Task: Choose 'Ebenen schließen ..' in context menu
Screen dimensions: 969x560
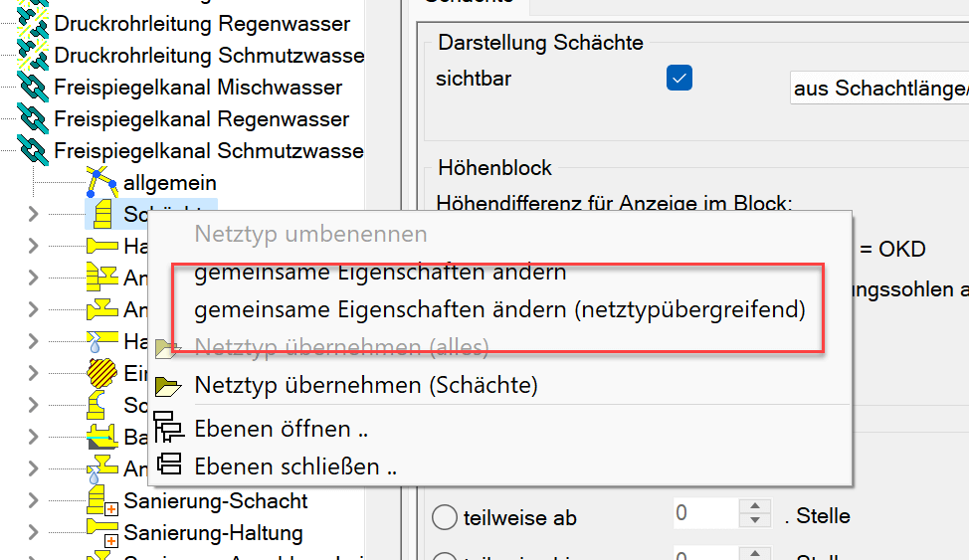Action: 295,467
